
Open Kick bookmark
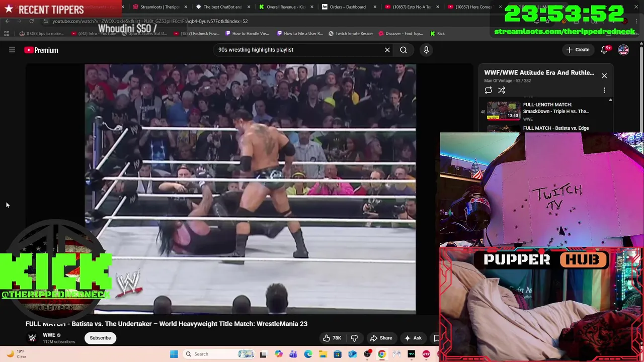click(437, 33)
